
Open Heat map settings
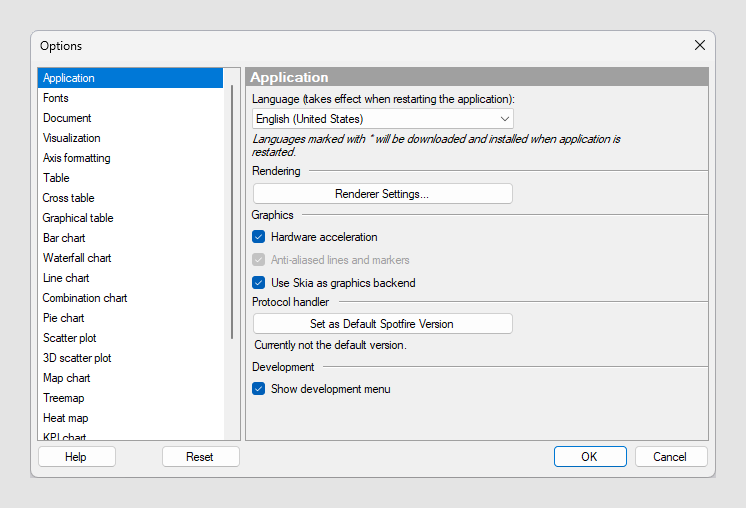tap(65, 418)
